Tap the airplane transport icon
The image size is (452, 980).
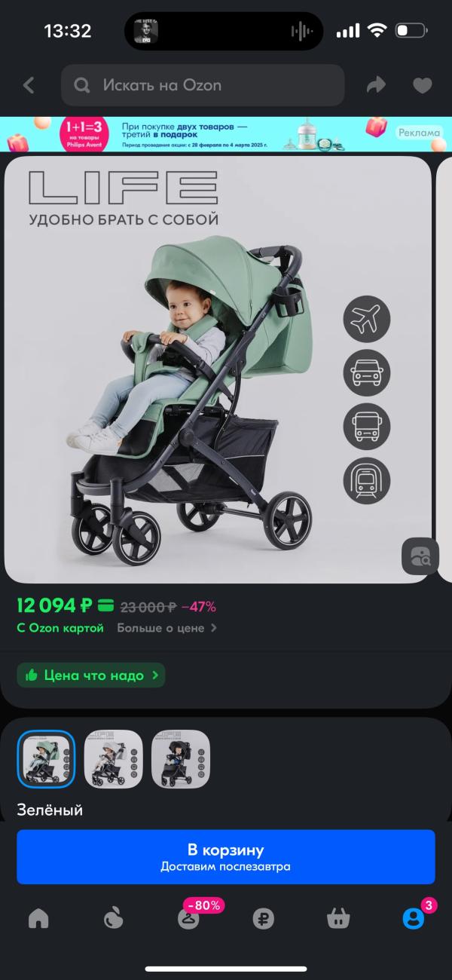coord(367,320)
